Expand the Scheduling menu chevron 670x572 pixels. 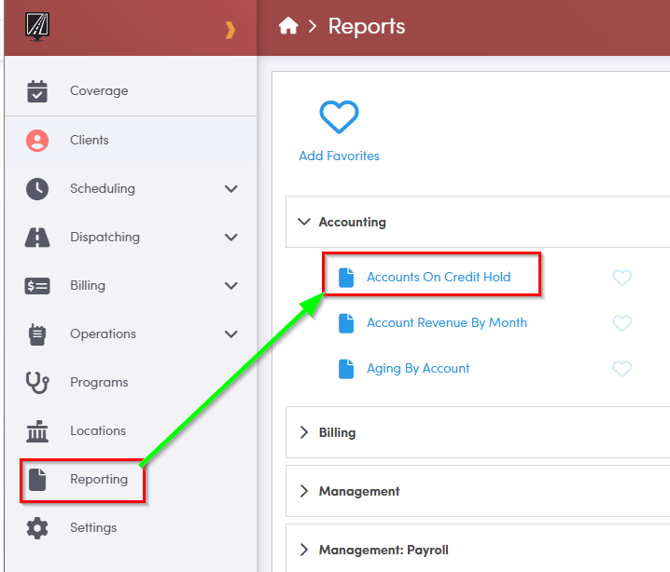[231, 189]
